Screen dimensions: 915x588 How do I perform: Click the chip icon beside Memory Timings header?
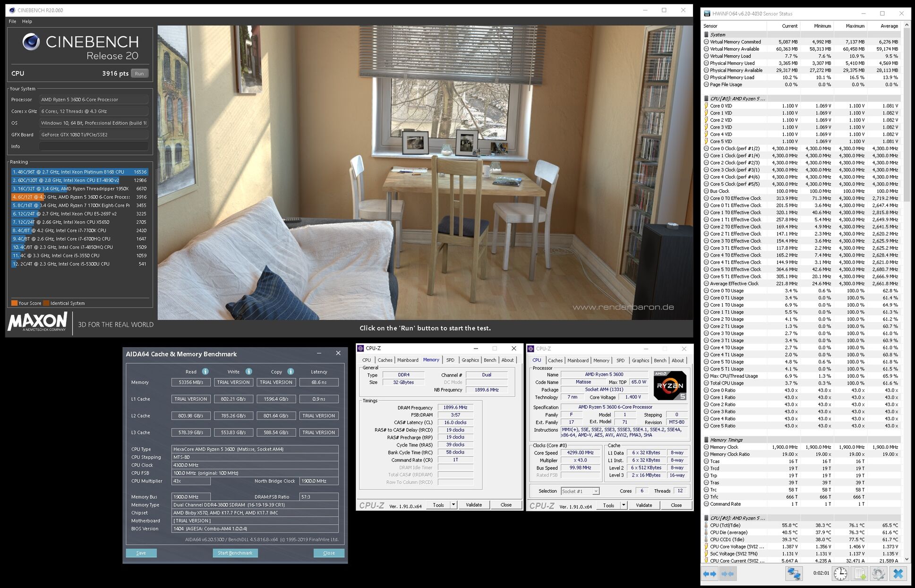(706, 440)
